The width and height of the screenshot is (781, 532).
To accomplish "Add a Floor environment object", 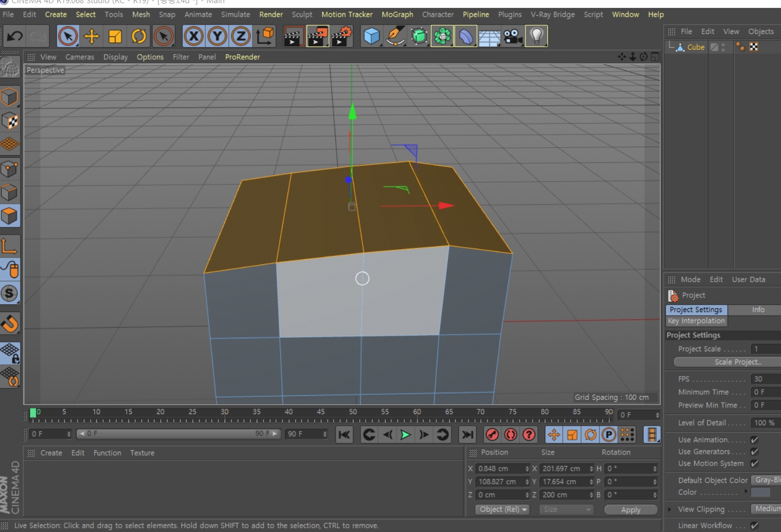I will [489, 36].
